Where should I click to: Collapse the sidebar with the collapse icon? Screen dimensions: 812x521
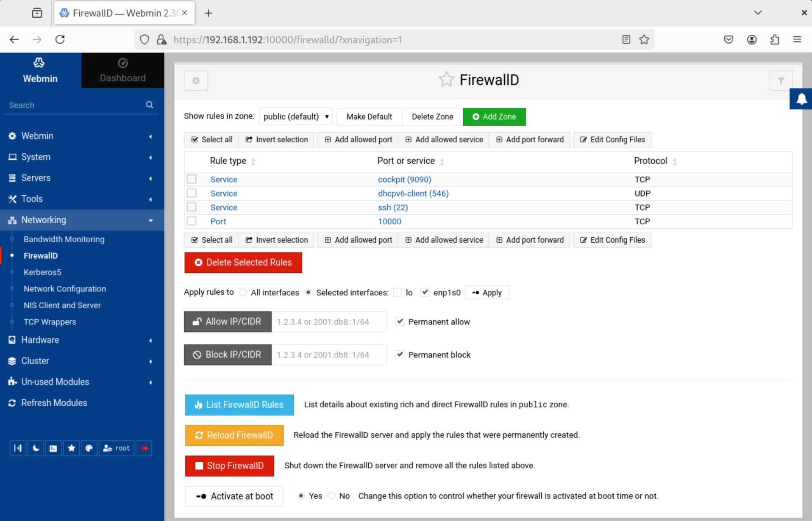tap(17, 448)
